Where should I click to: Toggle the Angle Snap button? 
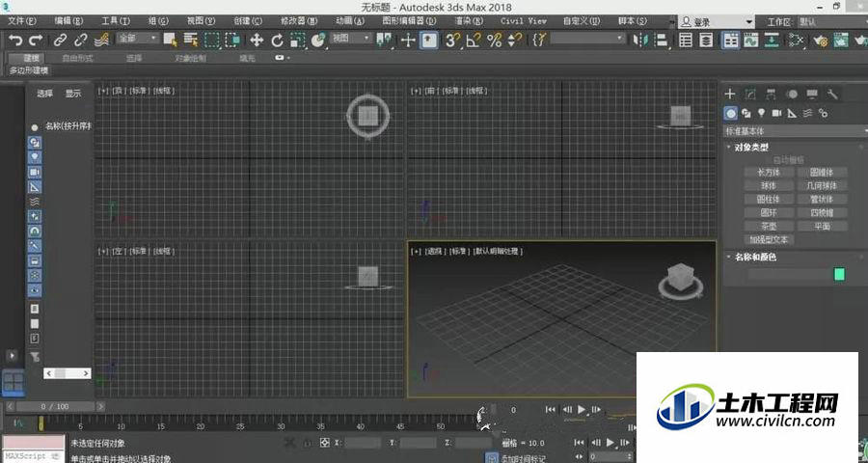(474, 40)
